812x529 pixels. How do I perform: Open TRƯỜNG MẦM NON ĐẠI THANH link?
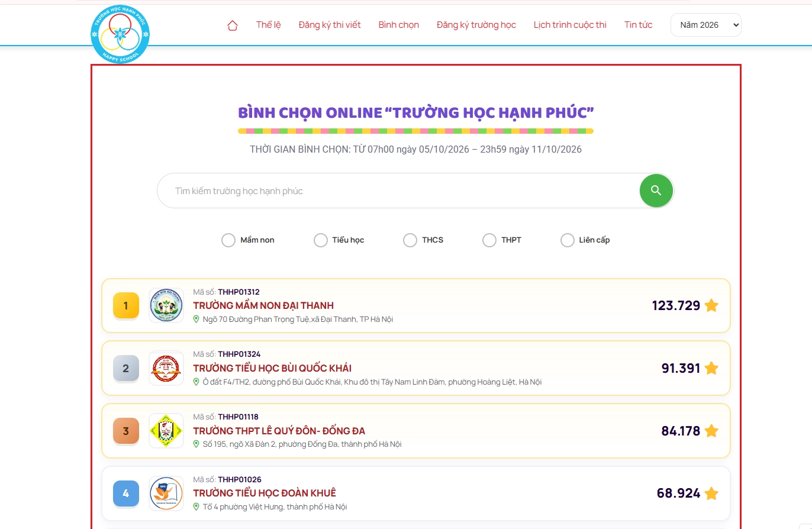coord(263,306)
